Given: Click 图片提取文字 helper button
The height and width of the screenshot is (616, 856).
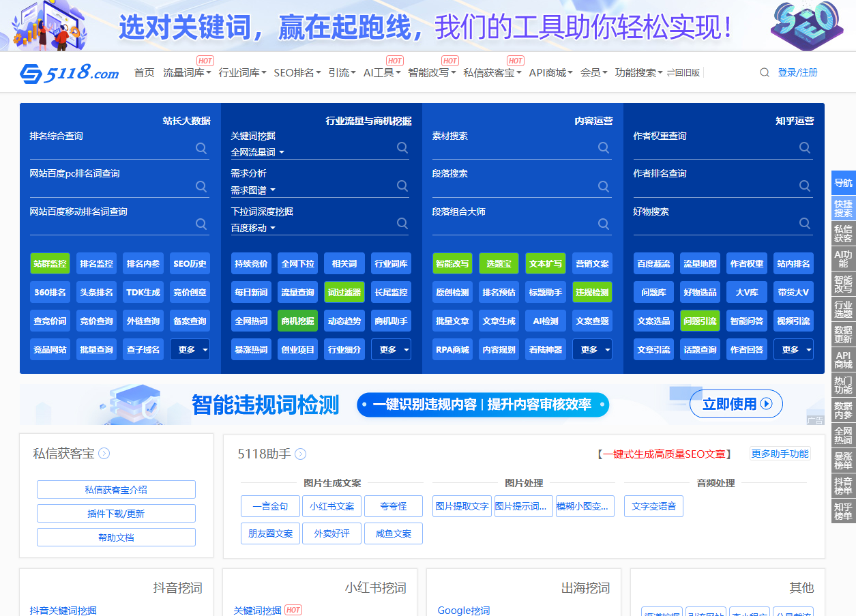Looking at the screenshot, I should coord(462,506).
